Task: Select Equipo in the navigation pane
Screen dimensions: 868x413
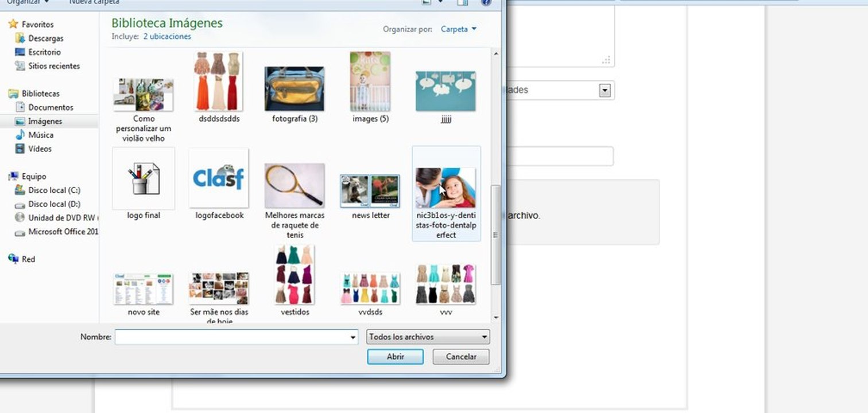Action: pyautogui.click(x=34, y=176)
